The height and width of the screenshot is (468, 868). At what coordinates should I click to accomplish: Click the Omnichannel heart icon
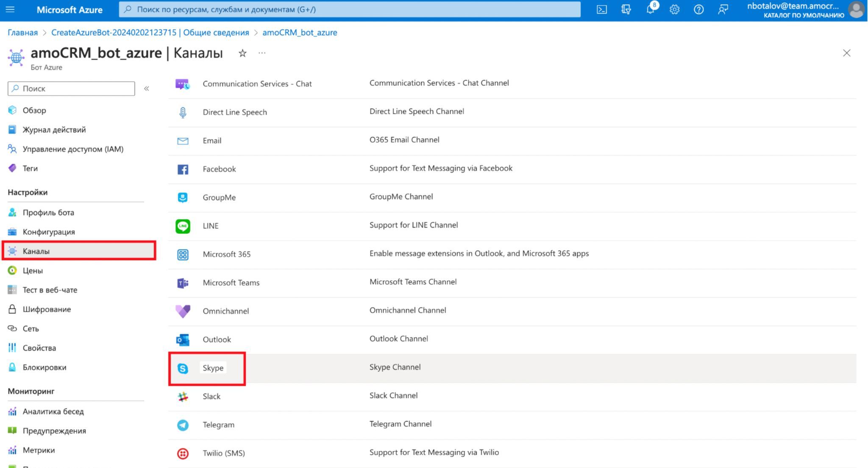point(183,311)
